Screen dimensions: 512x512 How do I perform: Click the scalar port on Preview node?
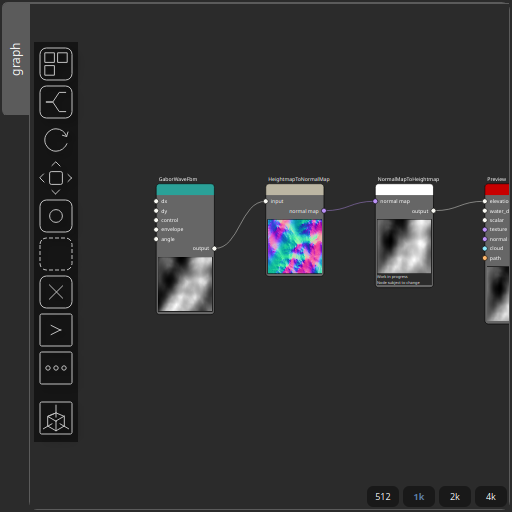click(x=485, y=220)
